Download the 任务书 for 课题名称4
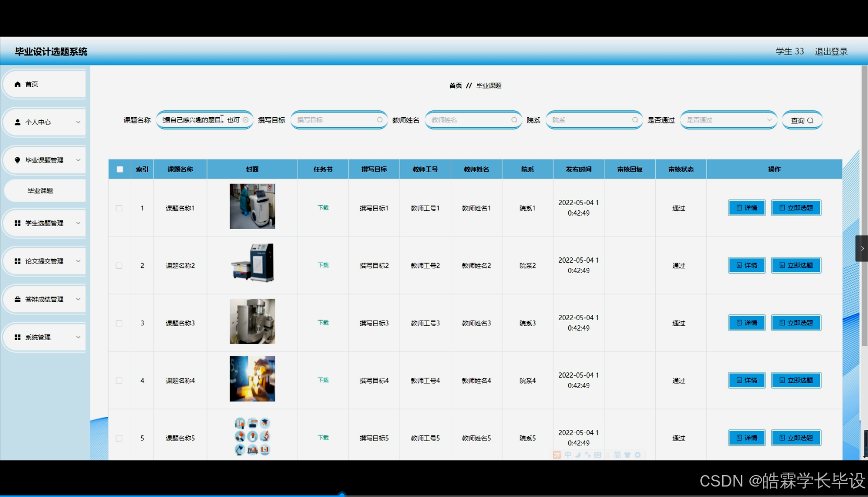868x497 pixels. click(323, 380)
